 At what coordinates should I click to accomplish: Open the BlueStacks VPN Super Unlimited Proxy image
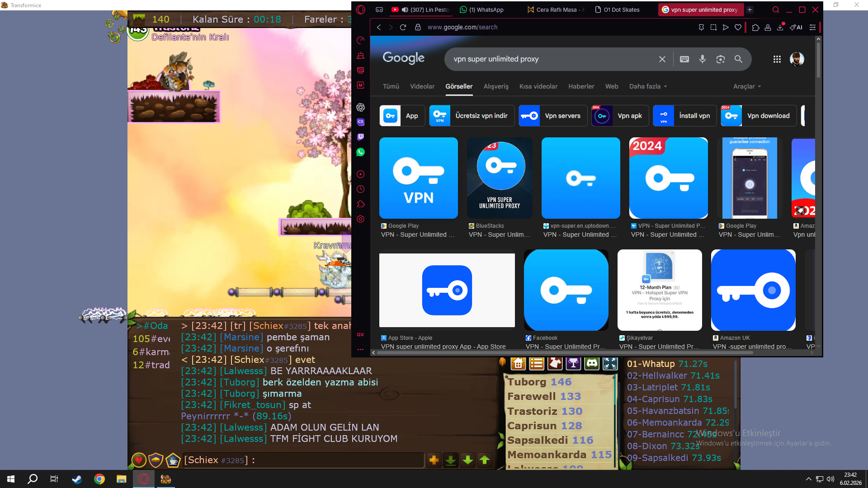pos(500,178)
